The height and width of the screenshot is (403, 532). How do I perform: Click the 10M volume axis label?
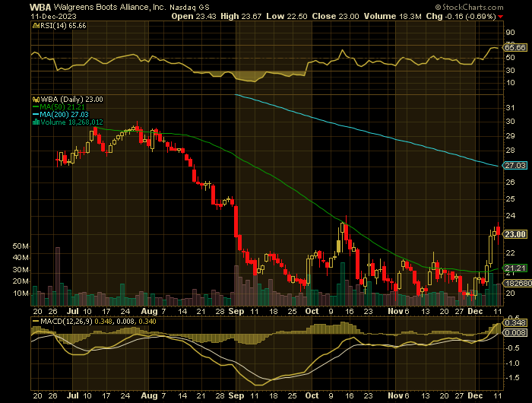pyautogui.click(x=21, y=294)
